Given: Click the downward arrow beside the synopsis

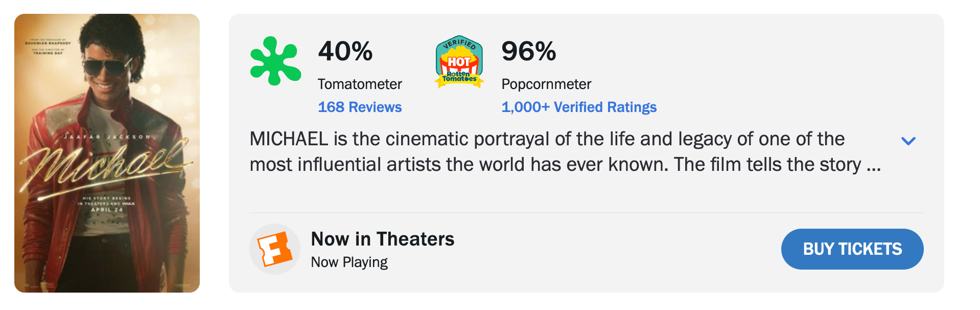Looking at the screenshot, I should point(908,141).
